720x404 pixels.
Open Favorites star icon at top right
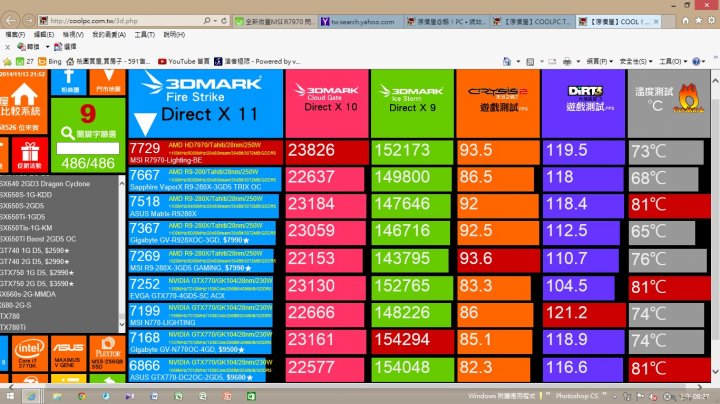[698, 20]
